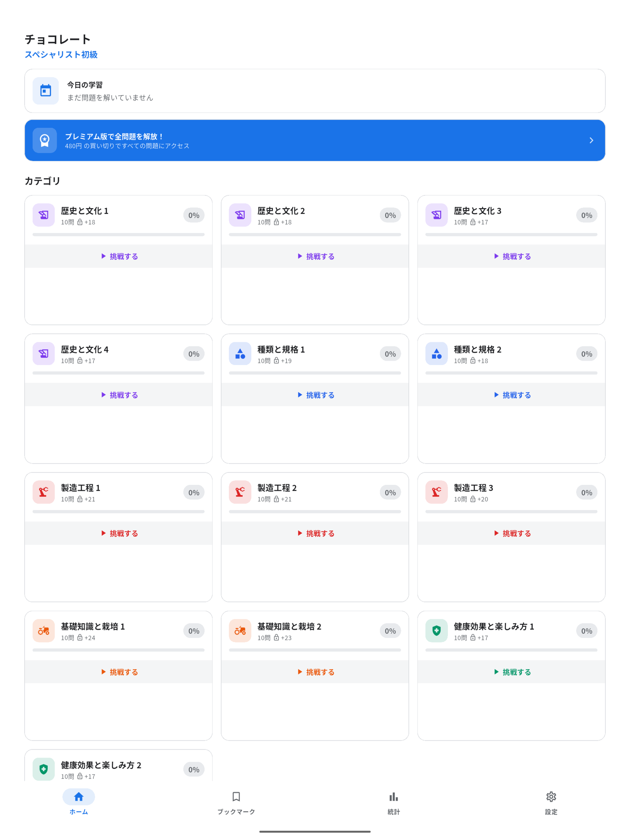The height and width of the screenshot is (840, 630).
Task: Tap the 健康効果と楽しみ方 1 shield icon
Action: pos(437,631)
